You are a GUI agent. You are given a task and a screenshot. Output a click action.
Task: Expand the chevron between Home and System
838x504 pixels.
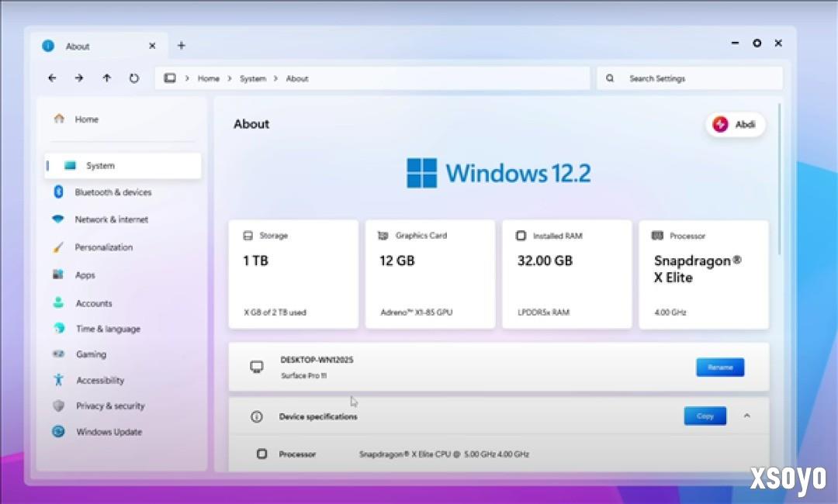tap(230, 78)
